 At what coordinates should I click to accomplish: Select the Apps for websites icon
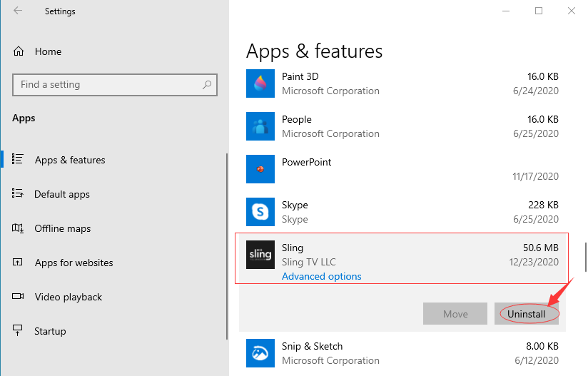tap(18, 262)
